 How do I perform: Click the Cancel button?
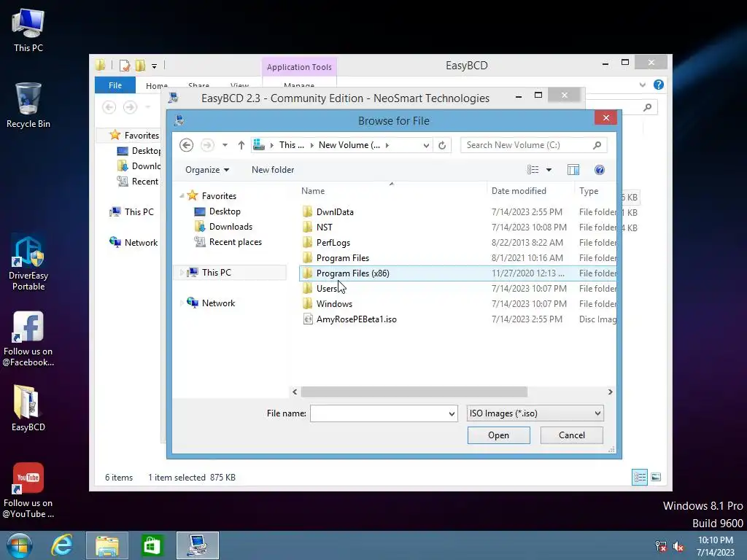(x=572, y=435)
